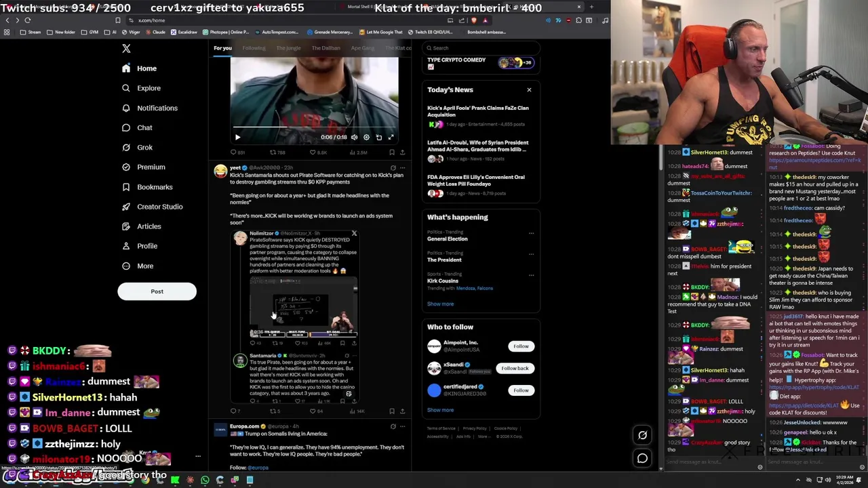Open Chat from the sidebar
868x488 pixels.
[x=136, y=127]
